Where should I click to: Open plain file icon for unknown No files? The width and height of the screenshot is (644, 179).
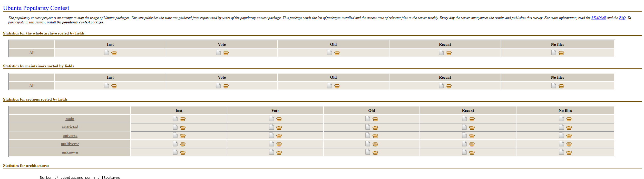click(x=561, y=152)
